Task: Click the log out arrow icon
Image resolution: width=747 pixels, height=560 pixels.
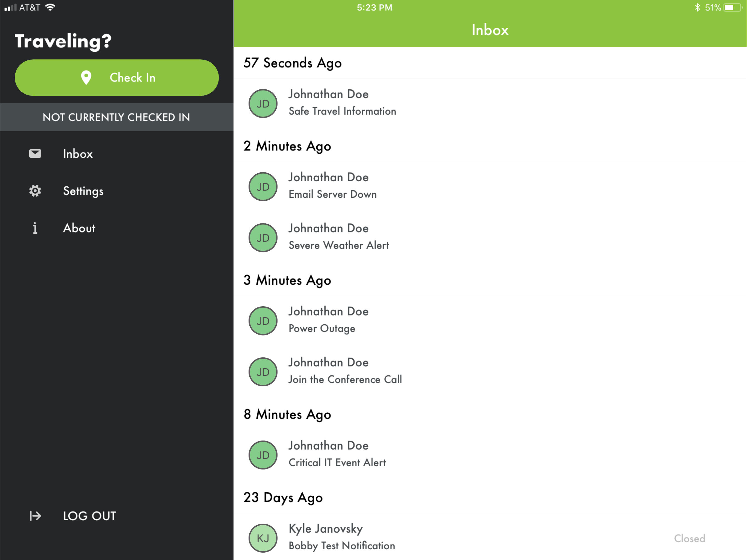Action: tap(35, 516)
